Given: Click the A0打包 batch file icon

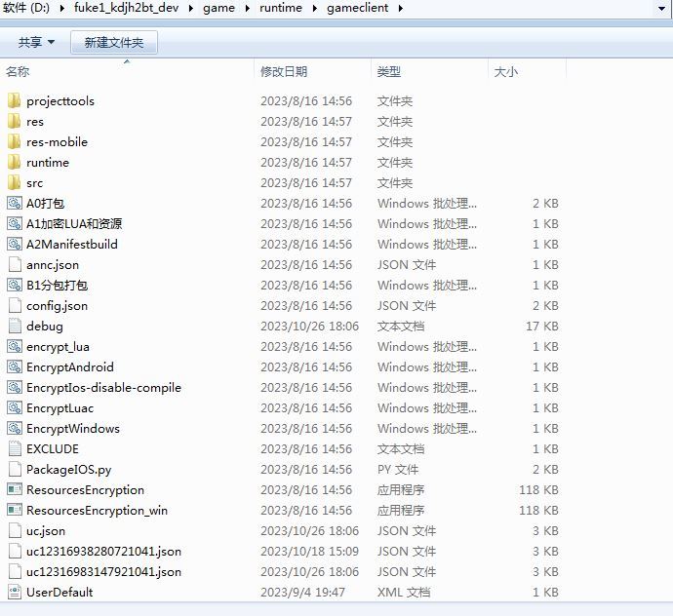Looking at the screenshot, I should (14, 203).
